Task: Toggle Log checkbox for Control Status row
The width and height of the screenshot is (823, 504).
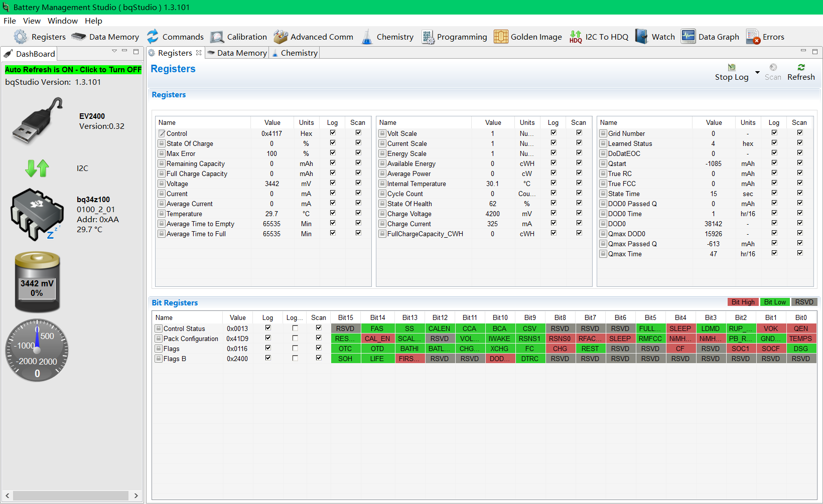Action: pos(268,328)
